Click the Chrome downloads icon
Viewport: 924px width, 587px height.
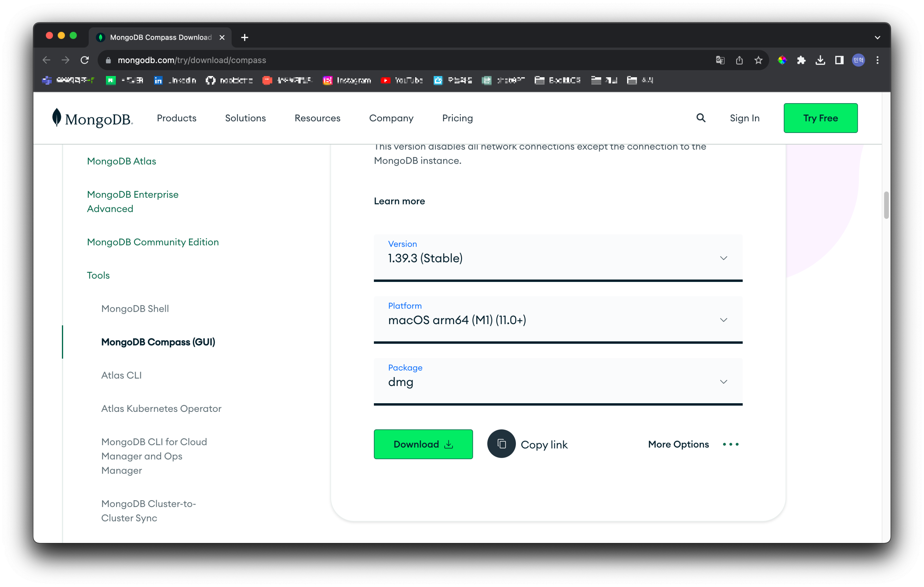pos(820,60)
